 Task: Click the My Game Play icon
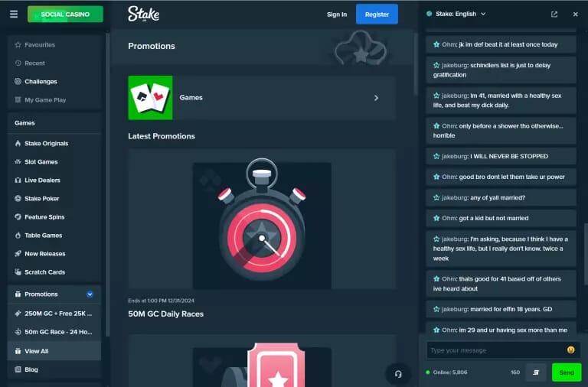click(x=18, y=99)
